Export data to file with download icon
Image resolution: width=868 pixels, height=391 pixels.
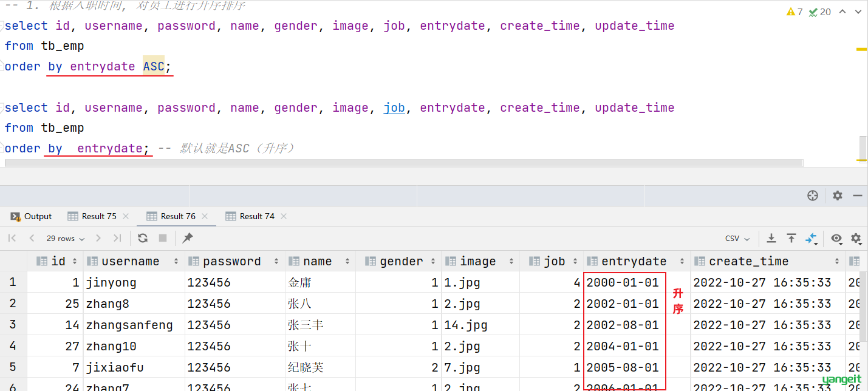pyautogui.click(x=771, y=238)
